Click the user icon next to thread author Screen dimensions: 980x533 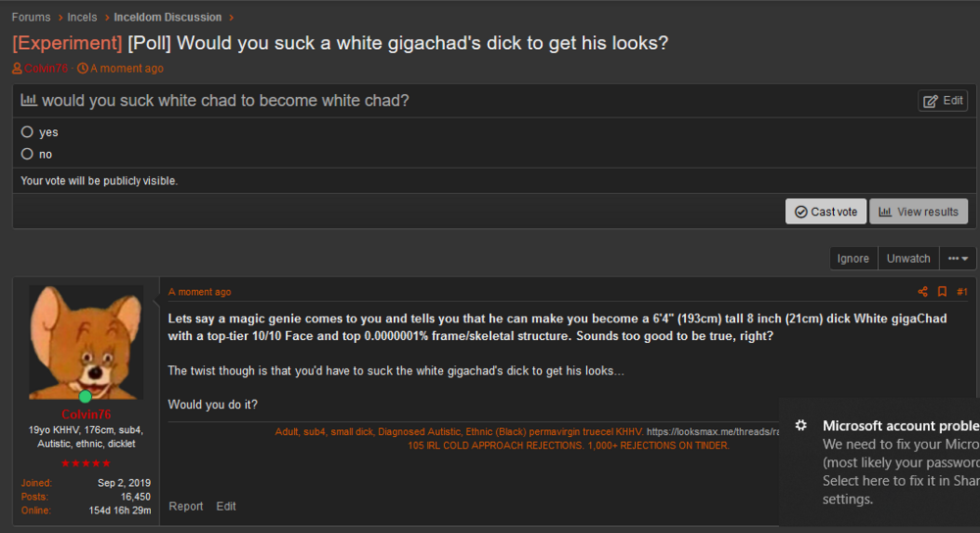[17, 69]
